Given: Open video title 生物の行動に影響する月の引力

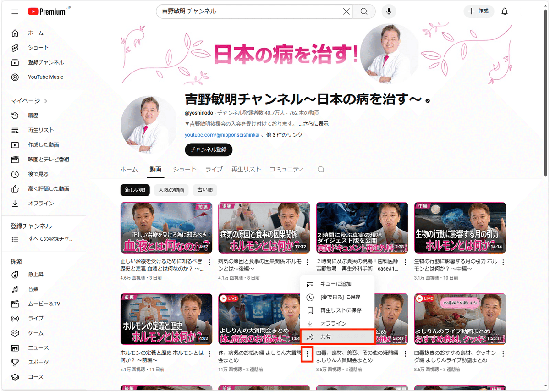Looking at the screenshot, I should click(456, 265).
